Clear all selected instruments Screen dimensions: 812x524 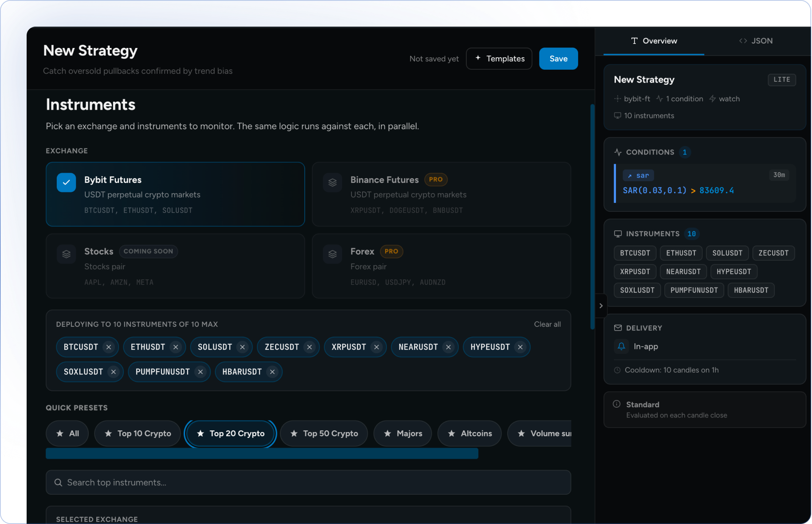click(548, 325)
